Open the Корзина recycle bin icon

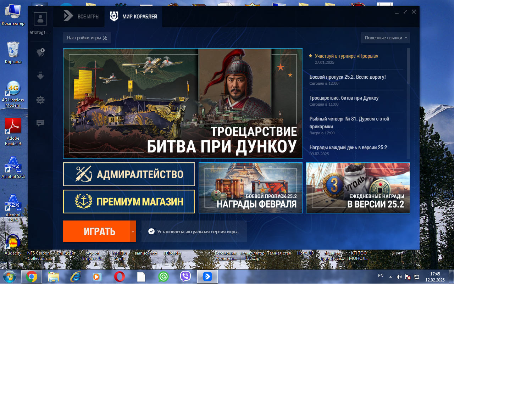pyautogui.click(x=13, y=53)
